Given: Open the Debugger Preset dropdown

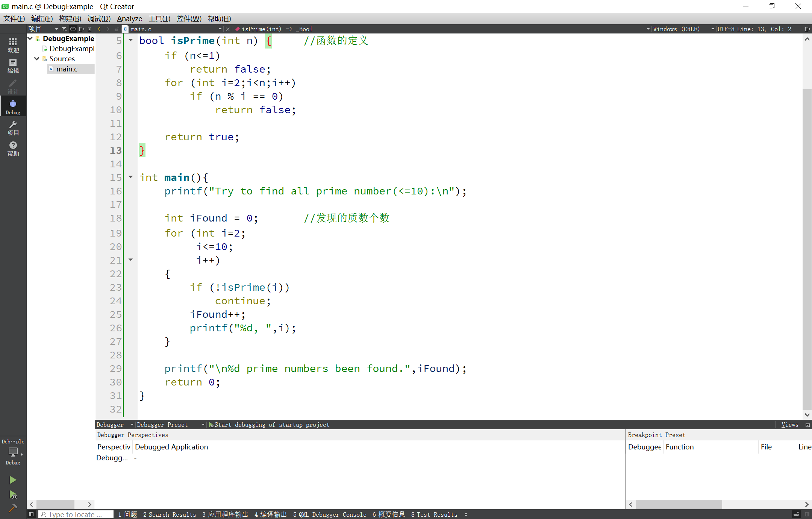Looking at the screenshot, I should [171, 425].
